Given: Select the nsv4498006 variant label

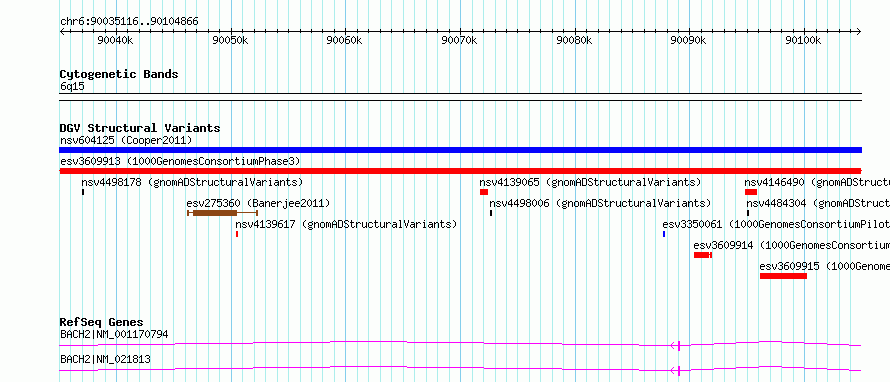Looking at the screenshot, I should tap(600, 203).
